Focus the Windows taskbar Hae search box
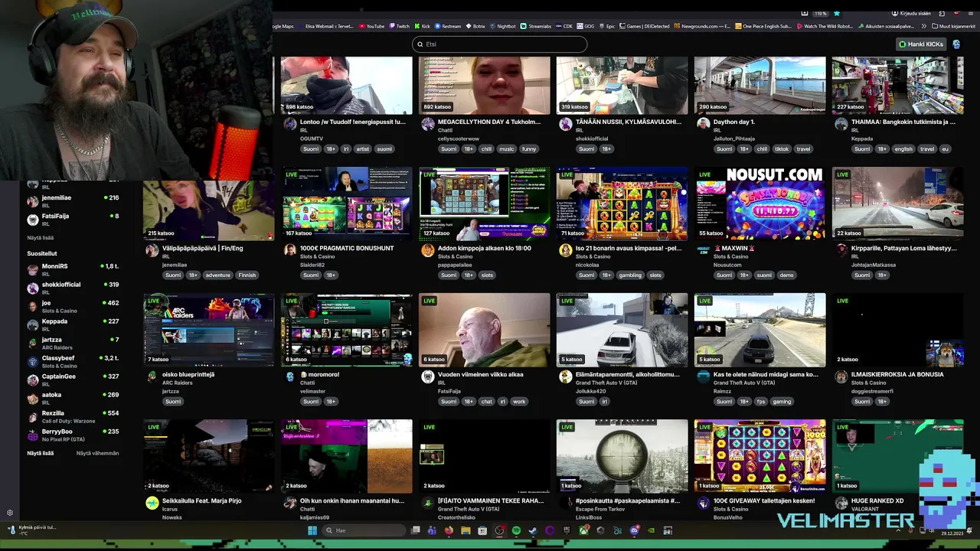 coord(364,530)
